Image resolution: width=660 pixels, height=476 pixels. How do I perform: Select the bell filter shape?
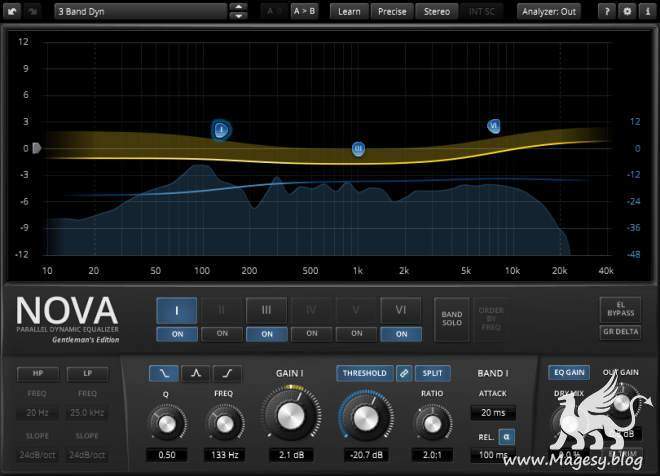195,373
